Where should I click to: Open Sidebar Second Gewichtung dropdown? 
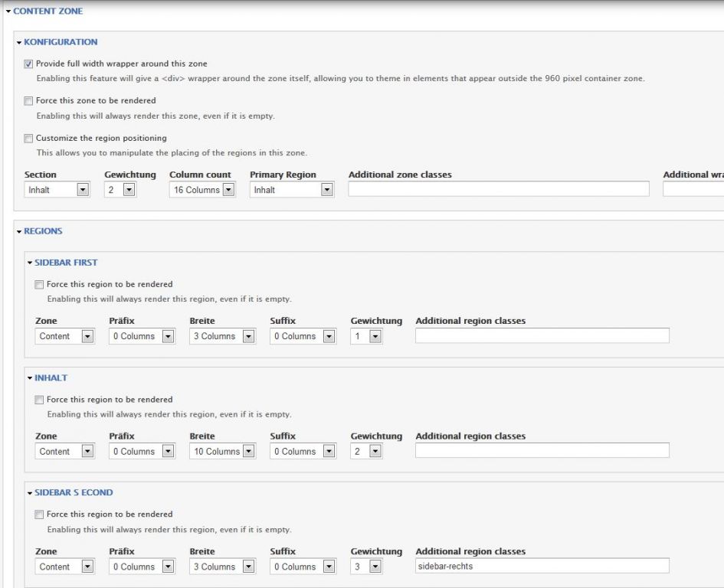[x=366, y=567]
